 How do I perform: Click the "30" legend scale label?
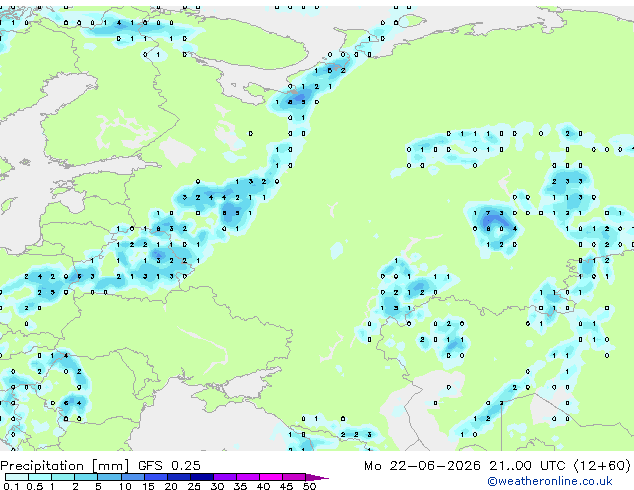point(217,486)
